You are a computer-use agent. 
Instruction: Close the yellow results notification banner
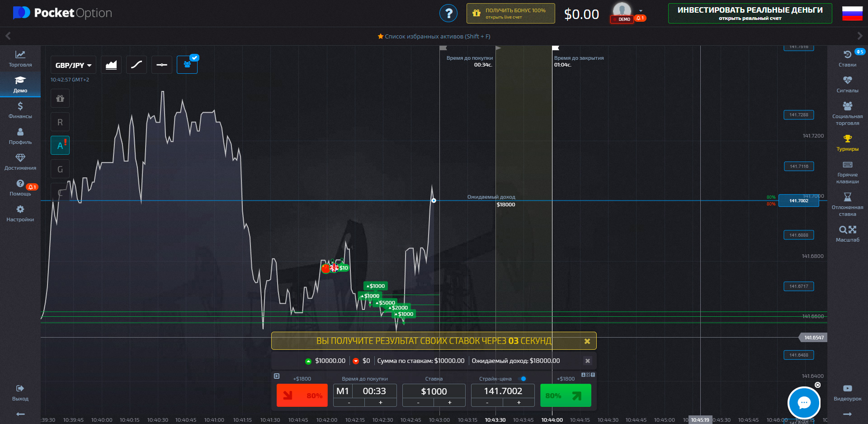pyautogui.click(x=587, y=341)
